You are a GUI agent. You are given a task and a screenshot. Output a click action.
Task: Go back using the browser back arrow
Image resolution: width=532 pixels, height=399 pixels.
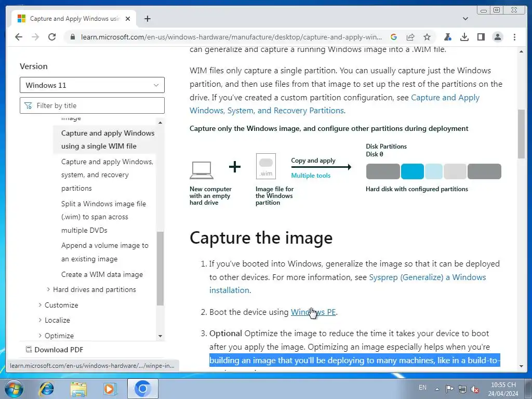(x=19, y=37)
